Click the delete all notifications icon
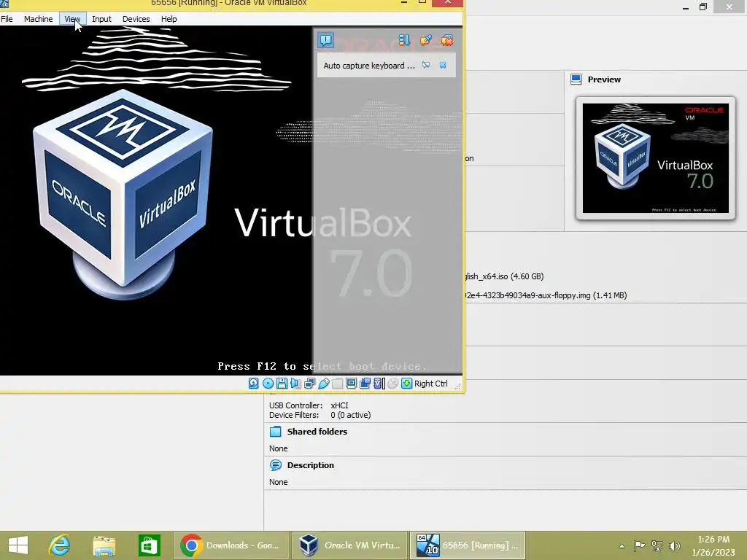The width and height of the screenshot is (747, 560). point(447,40)
